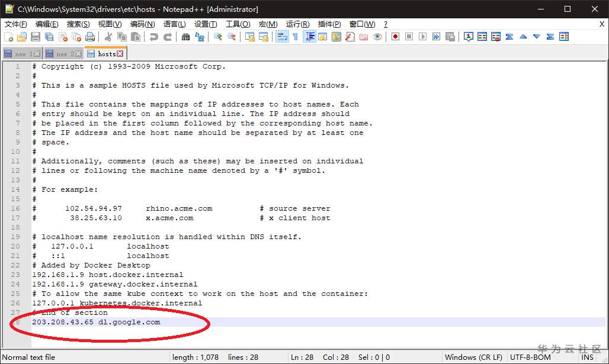Create a new file with the New icon

click(x=8, y=37)
